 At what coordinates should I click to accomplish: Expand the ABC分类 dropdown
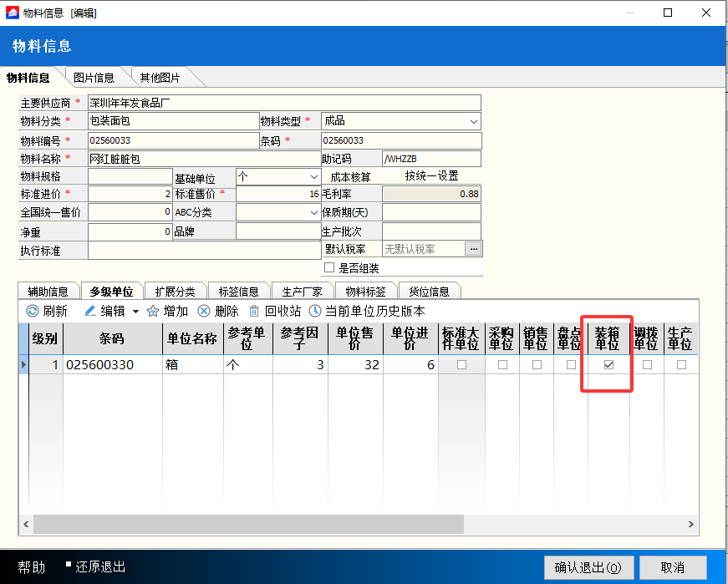pyautogui.click(x=314, y=212)
